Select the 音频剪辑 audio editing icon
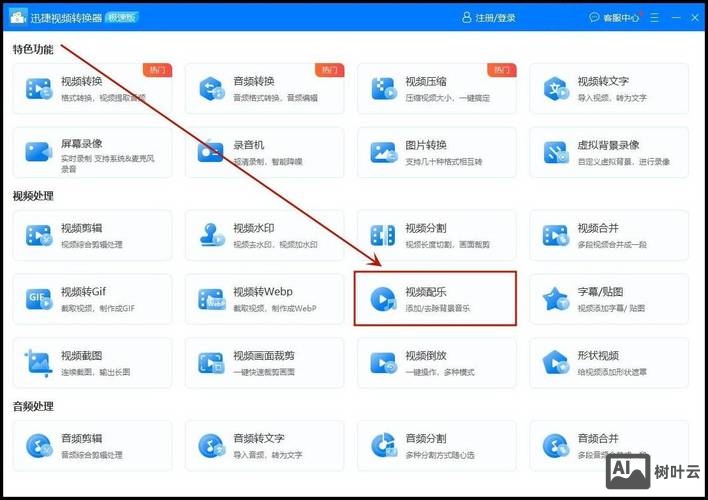 click(39, 446)
